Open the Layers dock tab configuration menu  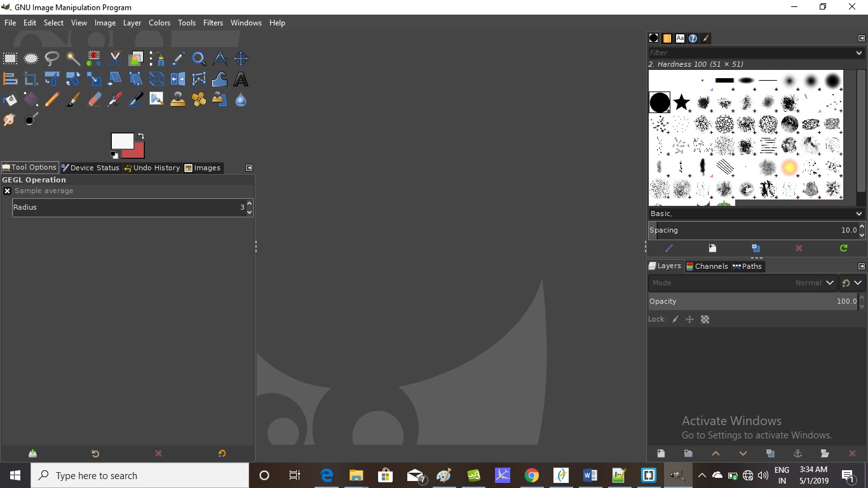[862, 266]
